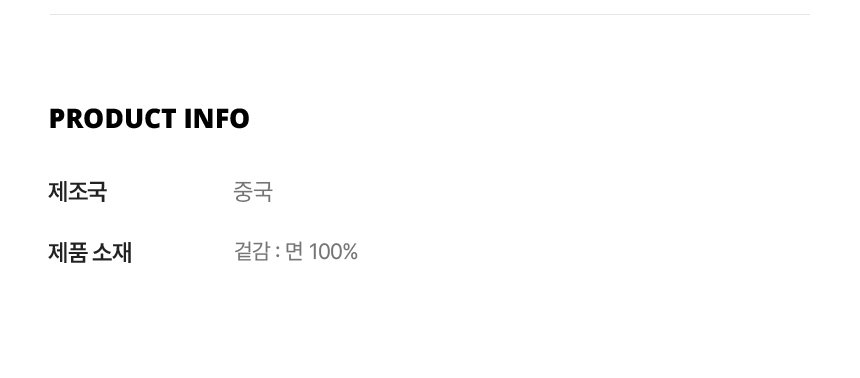The height and width of the screenshot is (378, 860).
Task: Click the horizontal divider line above heading
Action: pyautogui.click(x=429, y=14)
